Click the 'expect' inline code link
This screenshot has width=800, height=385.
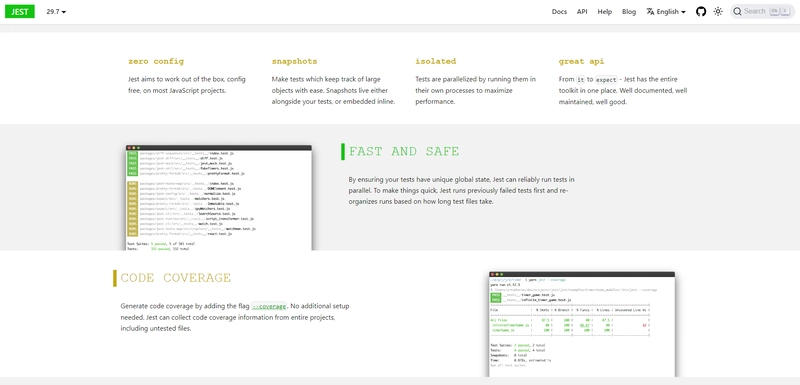tap(606, 80)
